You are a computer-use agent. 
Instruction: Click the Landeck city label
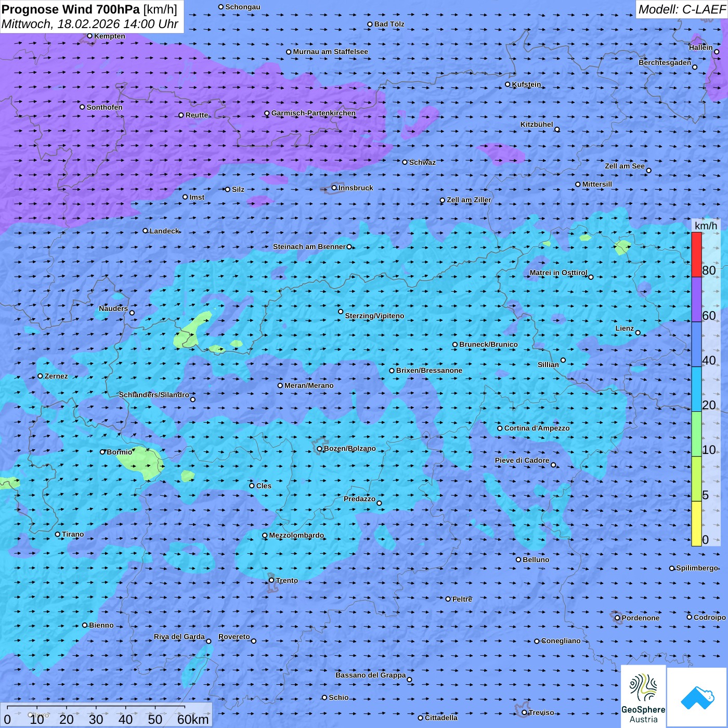[164, 231]
